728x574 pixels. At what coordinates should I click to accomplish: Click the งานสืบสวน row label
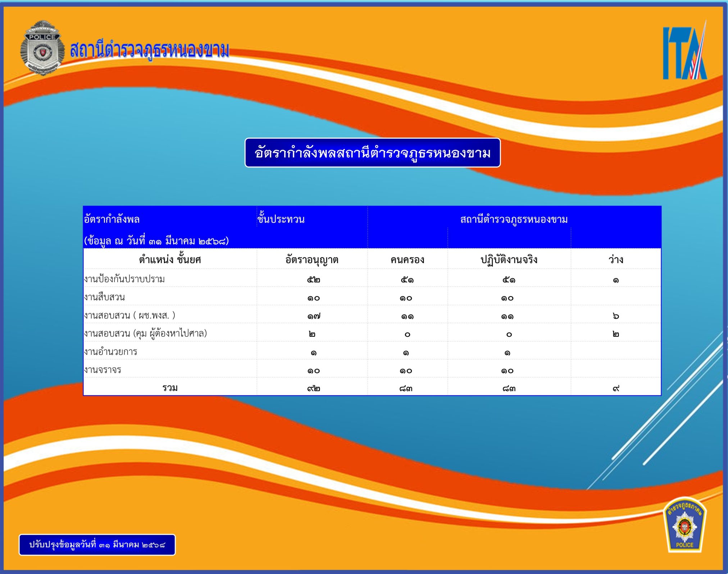pyautogui.click(x=105, y=297)
